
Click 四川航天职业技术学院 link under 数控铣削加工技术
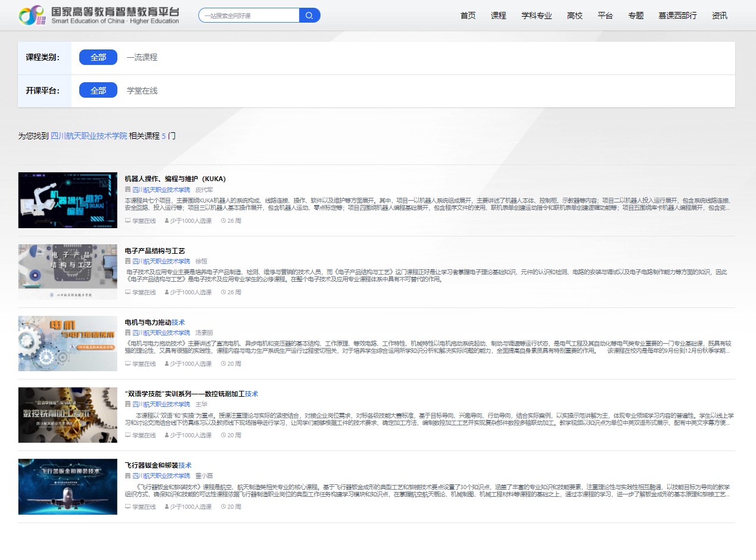[x=161, y=404]
